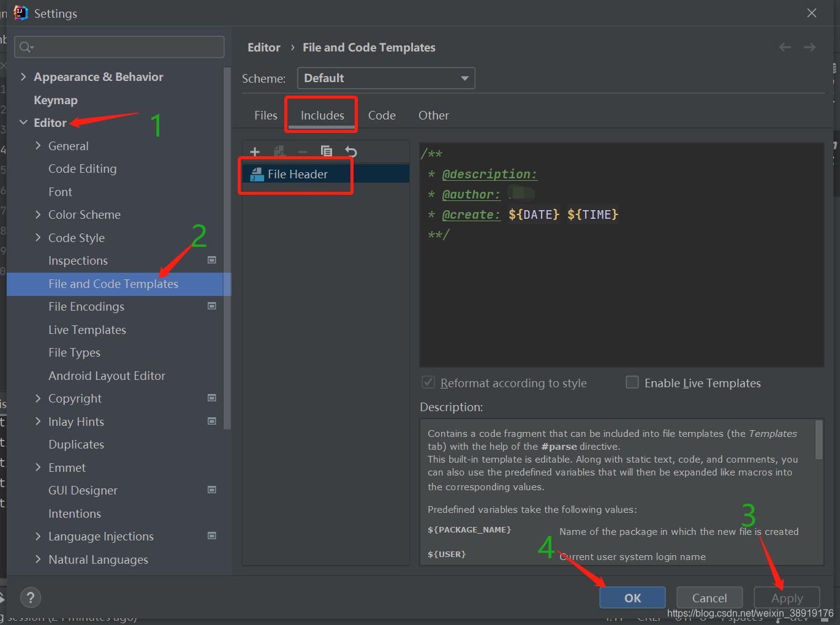Click the reset to default icon

350,151
